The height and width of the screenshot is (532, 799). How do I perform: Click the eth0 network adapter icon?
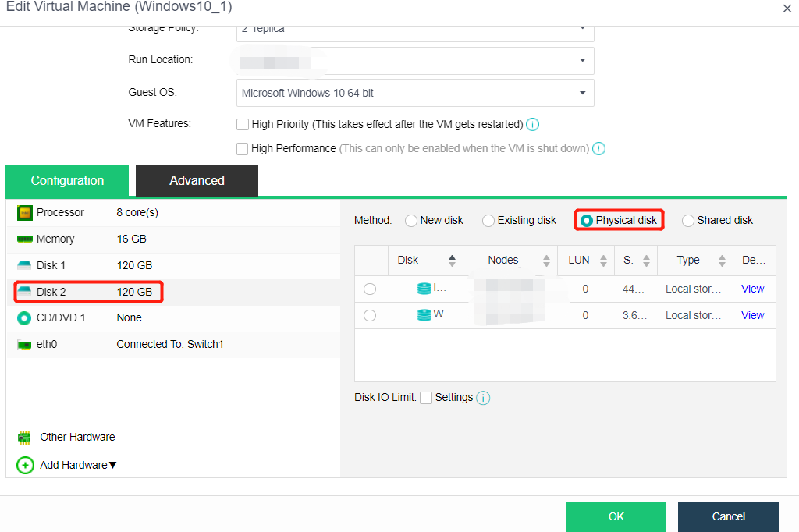pyautogui.click(x=25, y=344)
